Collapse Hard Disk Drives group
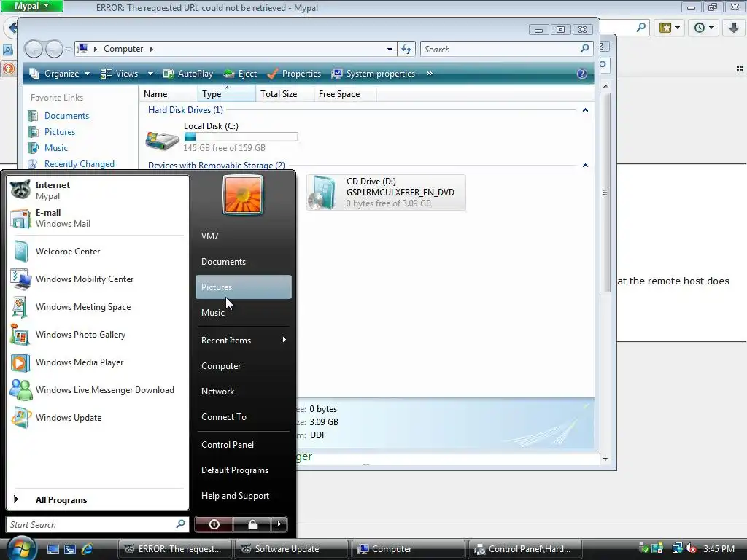The height and width of the screenshot is (560, 747). [585, 110]
